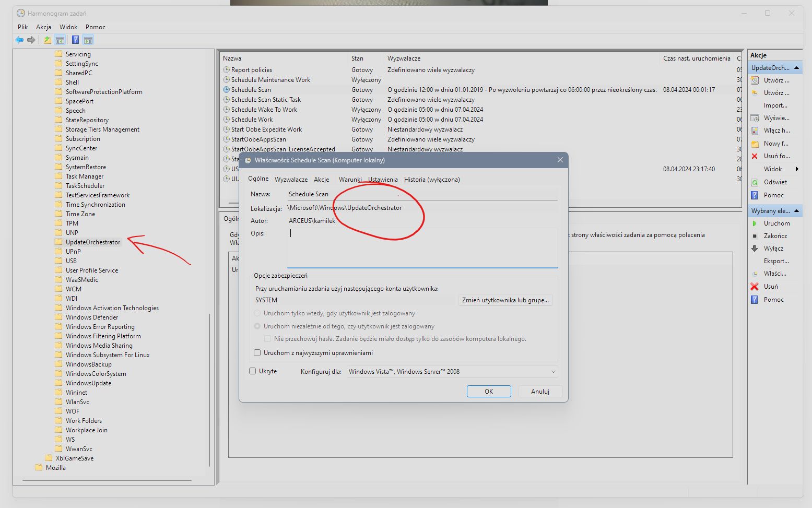
Task: Click folder icon next to XblGameSave
Action: pos(49,458)
